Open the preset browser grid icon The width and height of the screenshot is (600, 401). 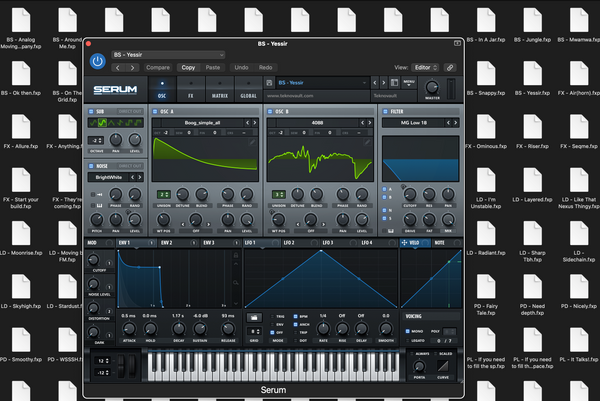394,83
